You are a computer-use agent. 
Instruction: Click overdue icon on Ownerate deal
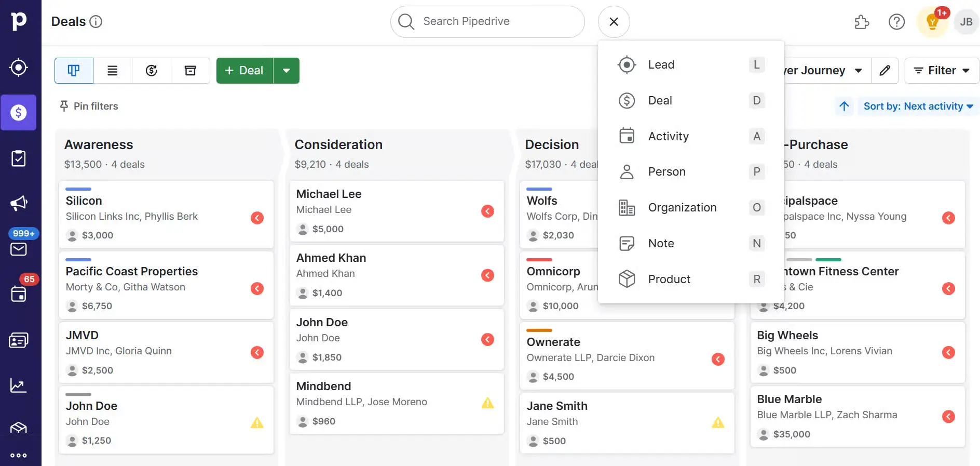pos(718,359)
